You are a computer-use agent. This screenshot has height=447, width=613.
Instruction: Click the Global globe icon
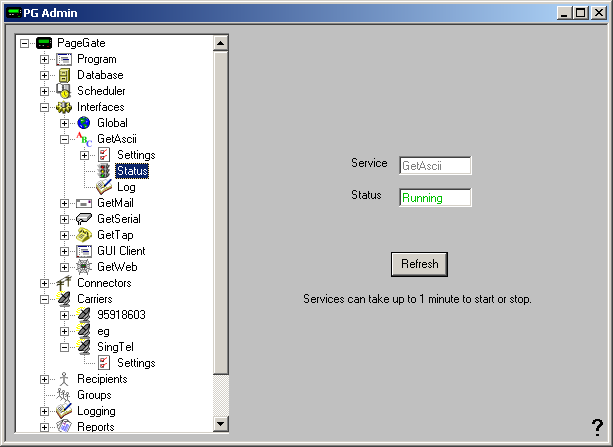coord(84,123)
